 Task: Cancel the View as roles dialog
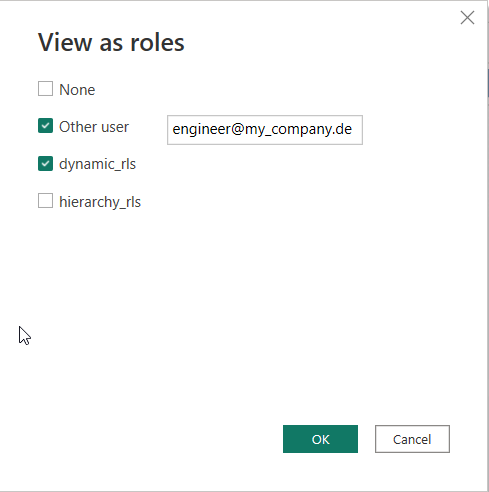coord(412,439)
